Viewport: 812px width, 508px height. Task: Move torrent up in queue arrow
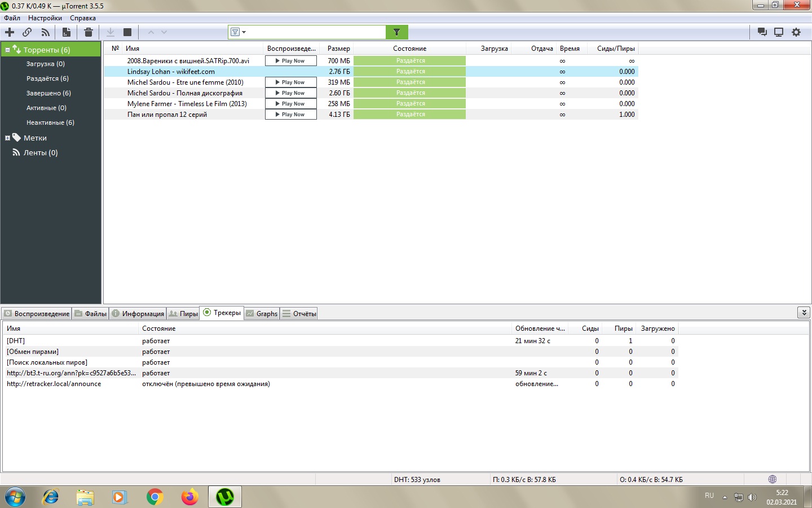[x=151, y=32]
